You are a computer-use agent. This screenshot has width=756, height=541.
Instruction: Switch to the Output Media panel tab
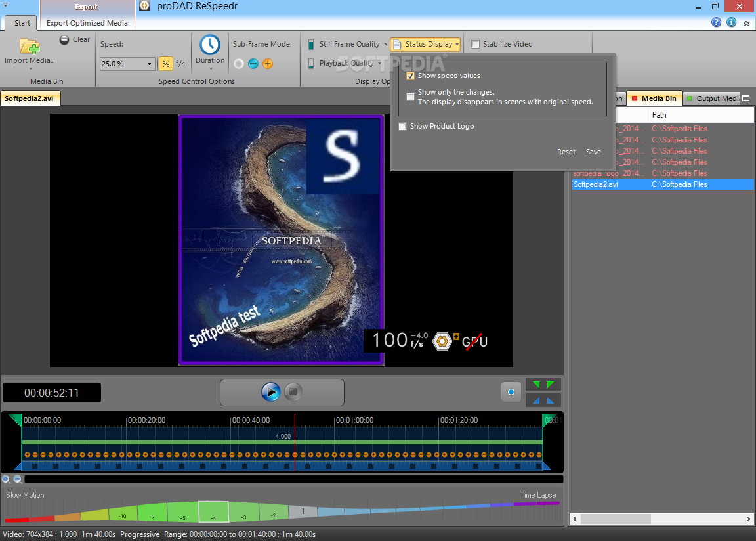(x=713, y=98)
